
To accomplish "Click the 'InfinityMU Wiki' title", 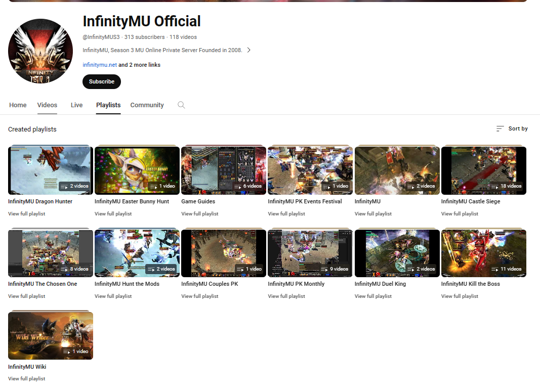I will point(27,367).
